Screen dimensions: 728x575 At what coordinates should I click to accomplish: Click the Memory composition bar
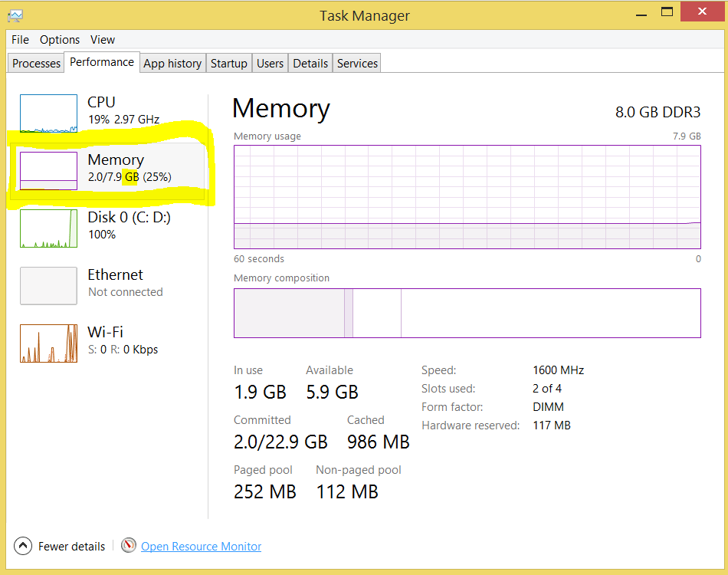(467, 313)
